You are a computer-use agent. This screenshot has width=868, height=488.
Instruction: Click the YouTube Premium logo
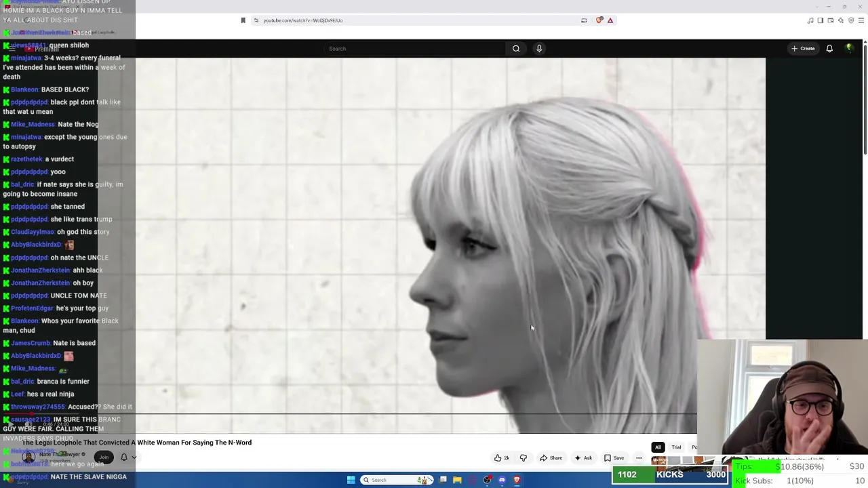pyautogui.click(x=42, y=49)
